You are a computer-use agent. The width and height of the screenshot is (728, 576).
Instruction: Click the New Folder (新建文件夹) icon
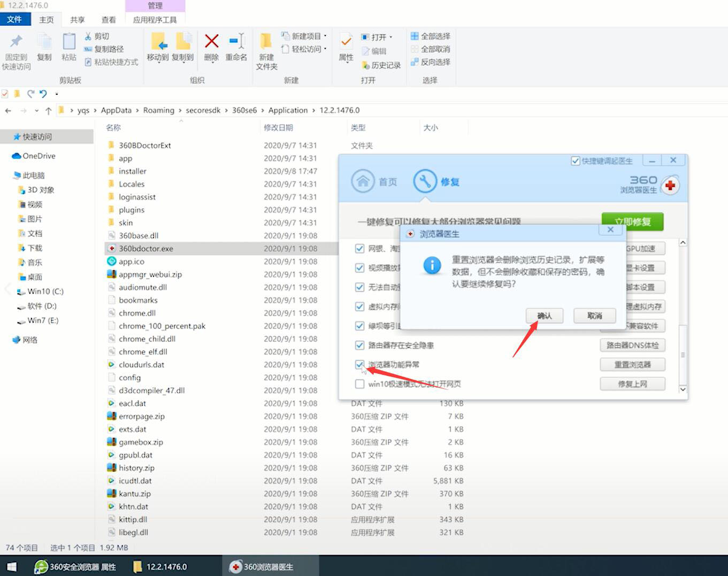pyautogui.click(x=266, y=42)
